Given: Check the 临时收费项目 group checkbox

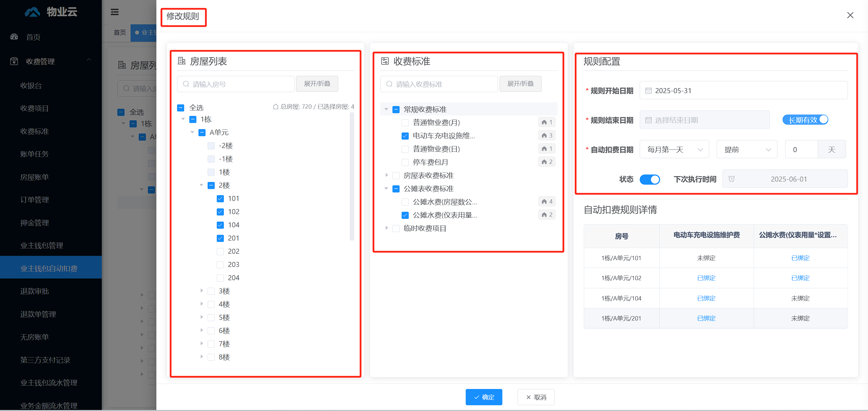Looking at the screenshot, I should 396,228.
